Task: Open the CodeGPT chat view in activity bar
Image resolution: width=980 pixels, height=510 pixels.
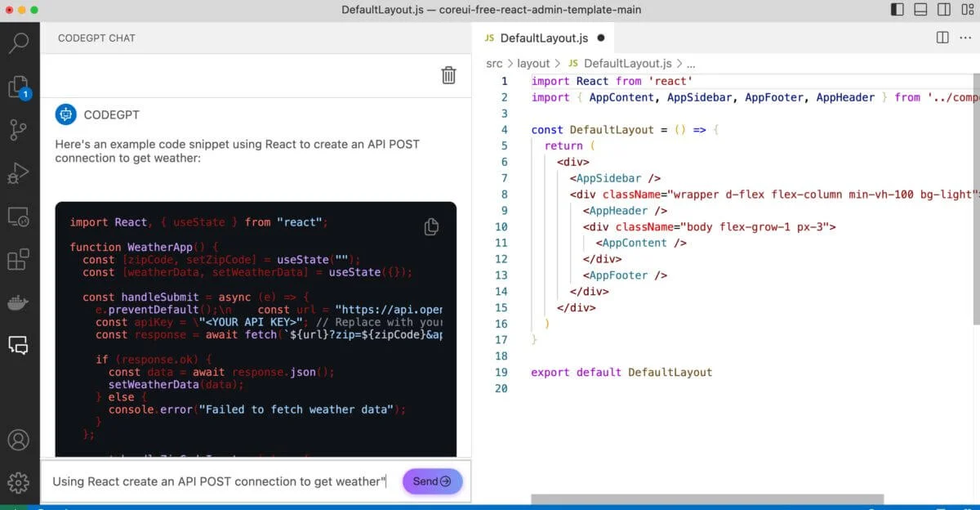Action: (x=18, y=346)
